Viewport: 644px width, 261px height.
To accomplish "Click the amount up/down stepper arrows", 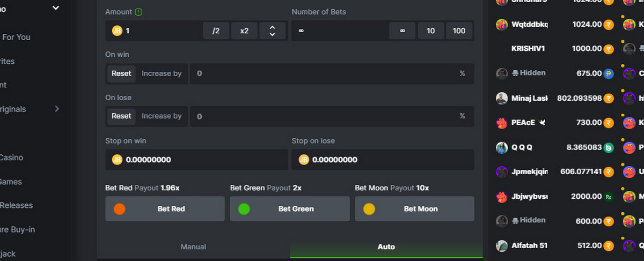I will (272, 31).
